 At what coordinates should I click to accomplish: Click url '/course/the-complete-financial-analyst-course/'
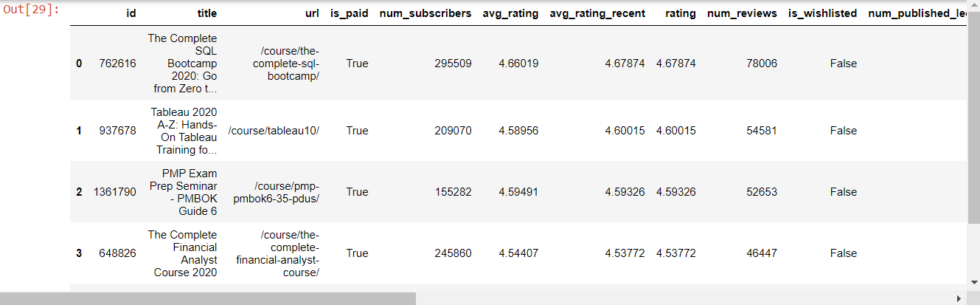(x=278, y=253)
